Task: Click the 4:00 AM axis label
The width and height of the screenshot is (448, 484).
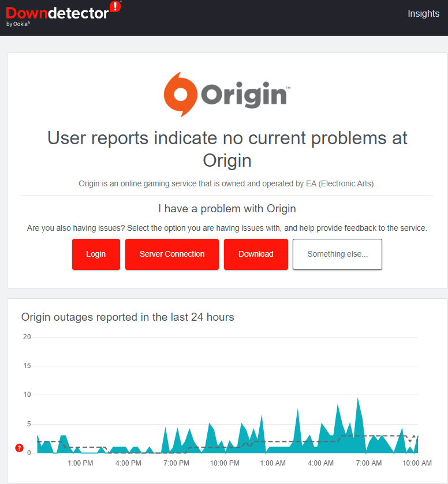Action: [x=321, y=463]
